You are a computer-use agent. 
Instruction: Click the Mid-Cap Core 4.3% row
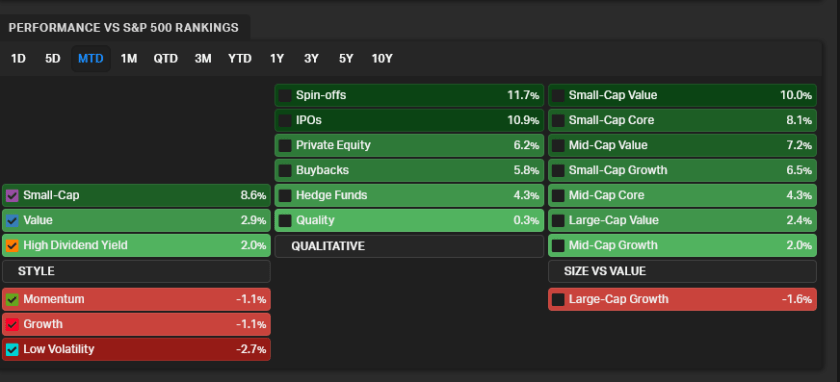[682, 196]
